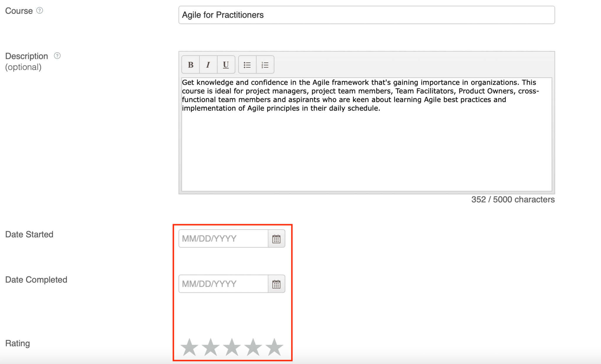Click the Description help question icon
The width and height of the screenshot is (601, 364).
point(57,56)
